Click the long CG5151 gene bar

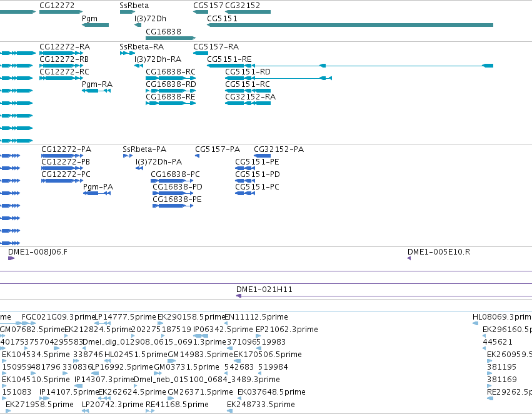tap(350, 25)
